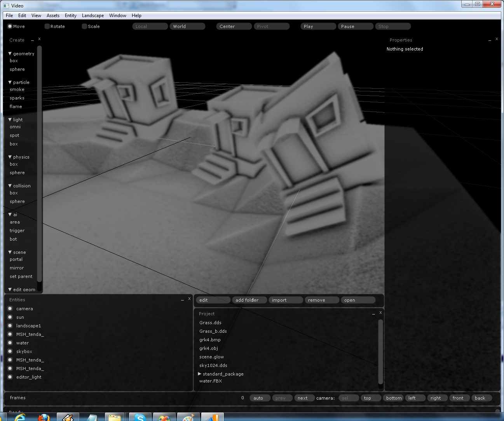Set camera to front view
Image resolution: width=504 pixels, height=421 pixels.
[459, 398]
